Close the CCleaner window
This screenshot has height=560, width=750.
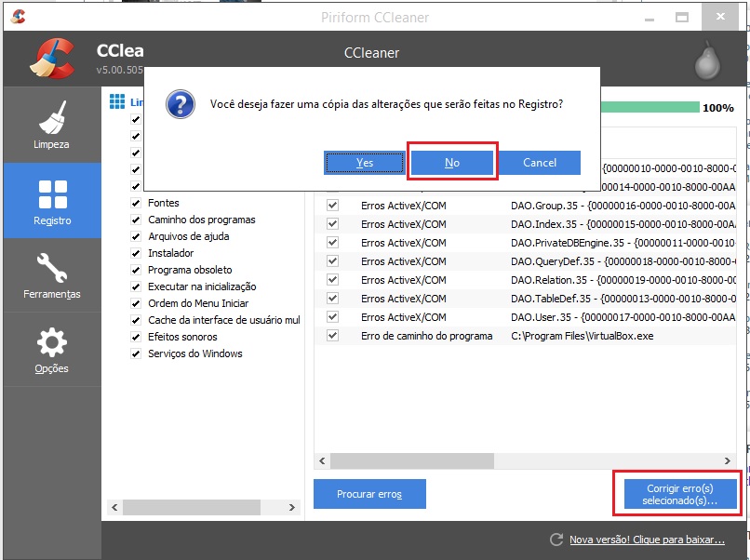point(720,17)
